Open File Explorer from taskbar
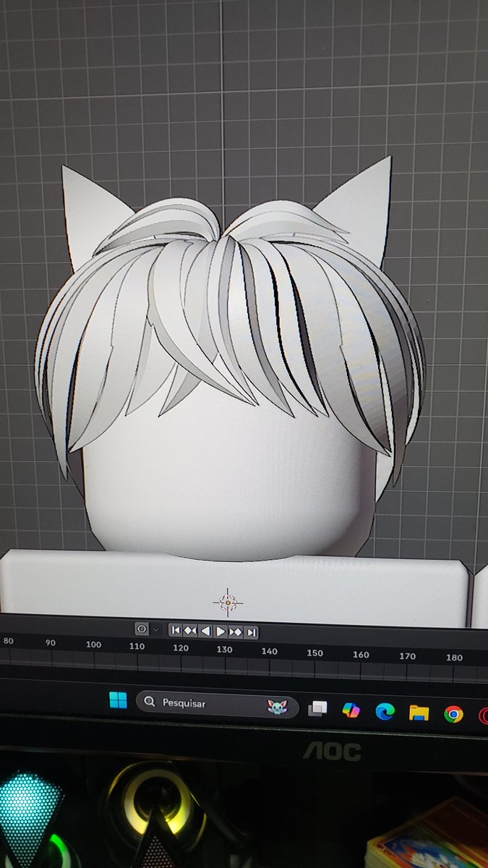This screenshot has width=488, height=868. point(419,713)
